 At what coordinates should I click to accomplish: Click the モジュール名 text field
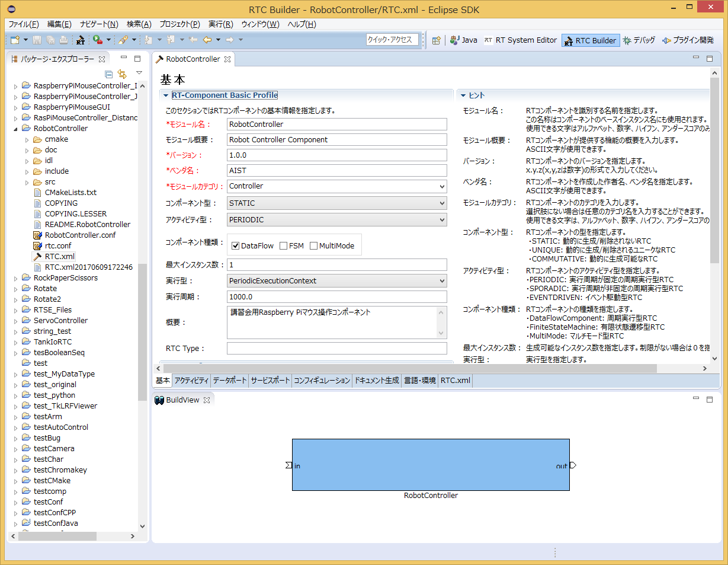point(336,125)
